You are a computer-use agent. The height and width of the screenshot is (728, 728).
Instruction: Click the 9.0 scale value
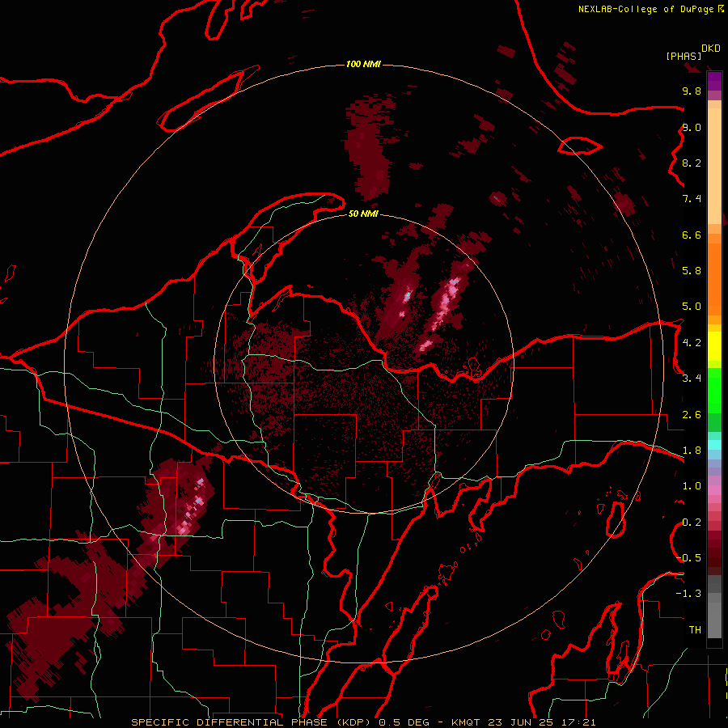click(x=692, y=127)
